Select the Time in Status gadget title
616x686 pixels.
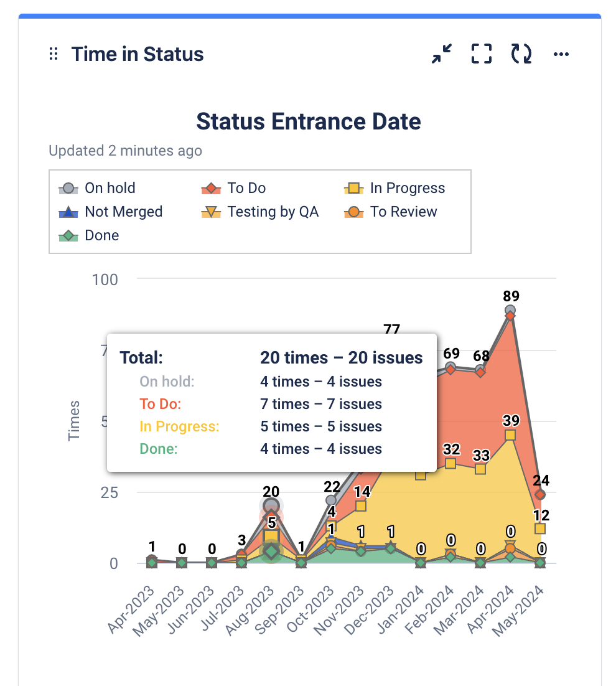pos(138,54)
